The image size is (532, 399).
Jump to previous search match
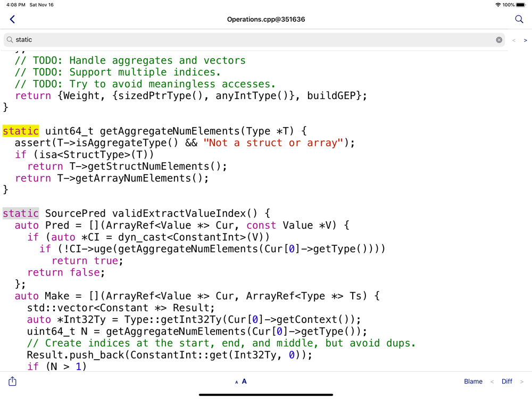[514, 40]
